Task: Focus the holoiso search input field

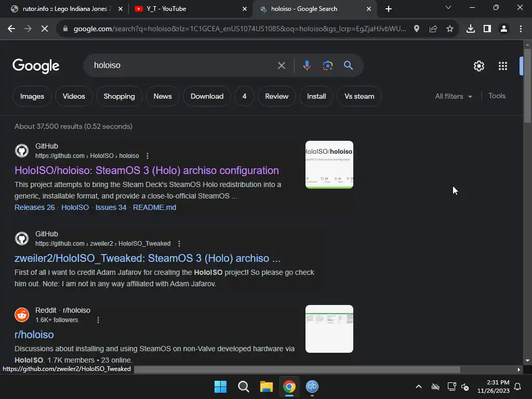Action: 183,65
